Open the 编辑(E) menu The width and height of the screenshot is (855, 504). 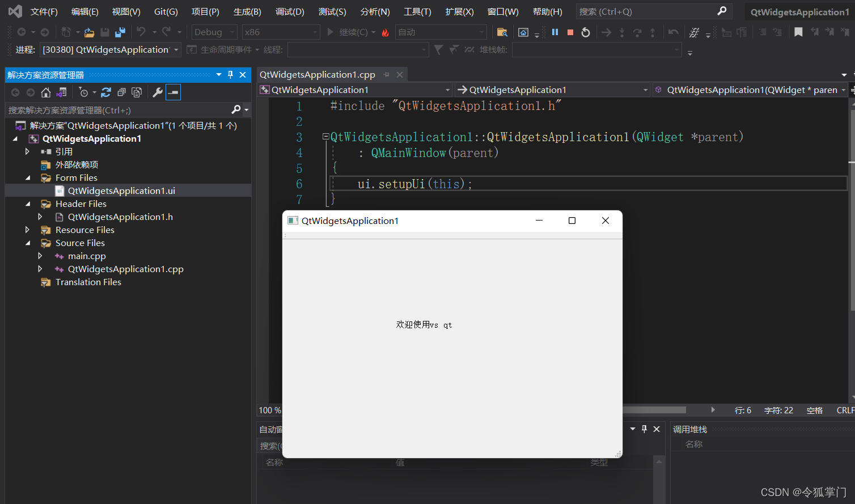85,11
